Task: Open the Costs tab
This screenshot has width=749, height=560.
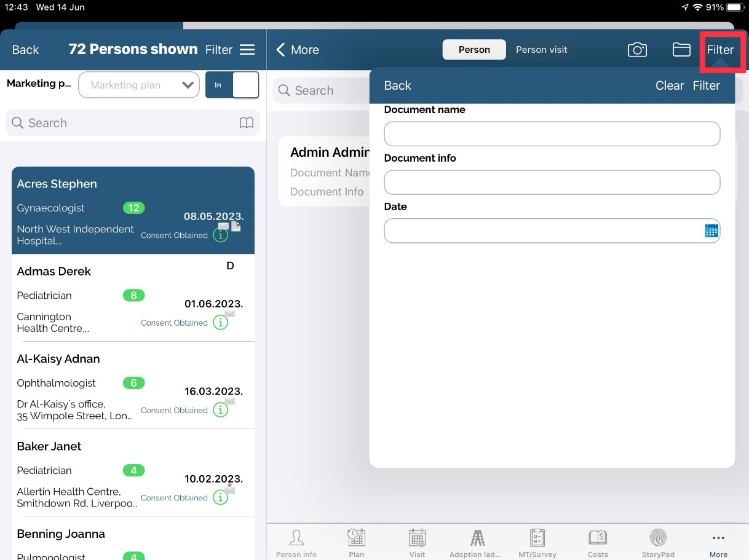Action: click(598, 543)
